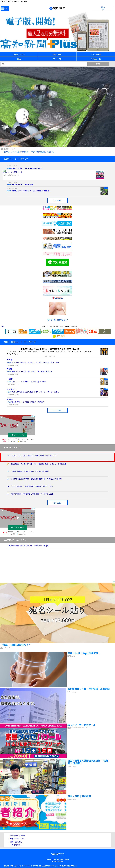Open the #GYOSHIN 高知の釣り情報 banner
The width and height of the screenshot is (115, 868).
(x=57, y=231)
